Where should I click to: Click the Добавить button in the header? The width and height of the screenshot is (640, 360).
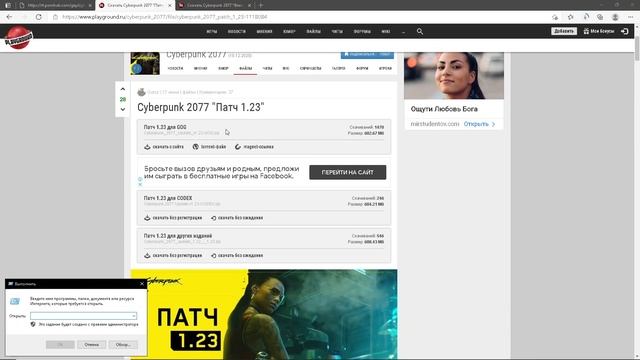(x=564, y=31)
